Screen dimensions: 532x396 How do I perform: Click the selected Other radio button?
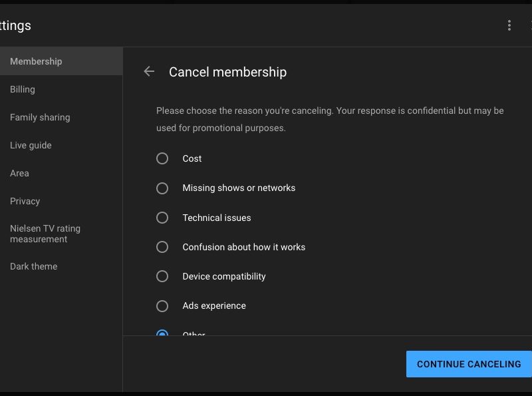(x=162, y=333)
